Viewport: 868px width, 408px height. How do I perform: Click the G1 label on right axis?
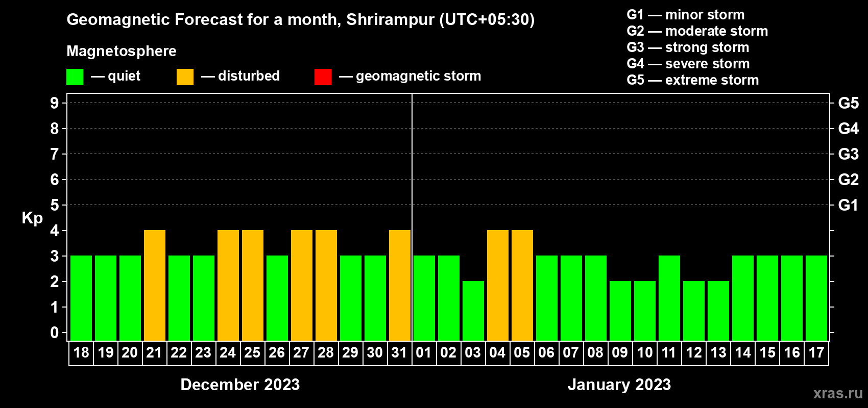pos(848,205)
